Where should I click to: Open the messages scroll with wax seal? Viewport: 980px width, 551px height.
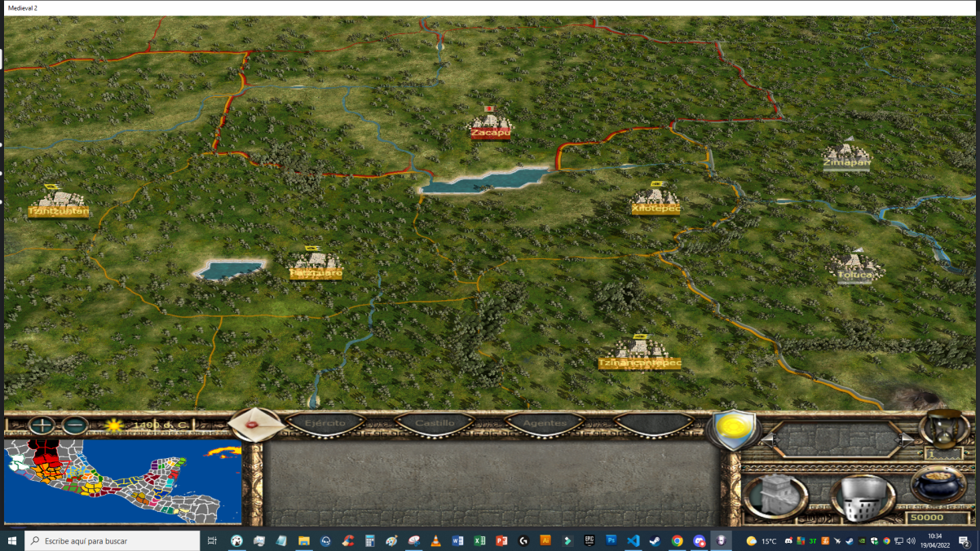(x=256, y=425)
